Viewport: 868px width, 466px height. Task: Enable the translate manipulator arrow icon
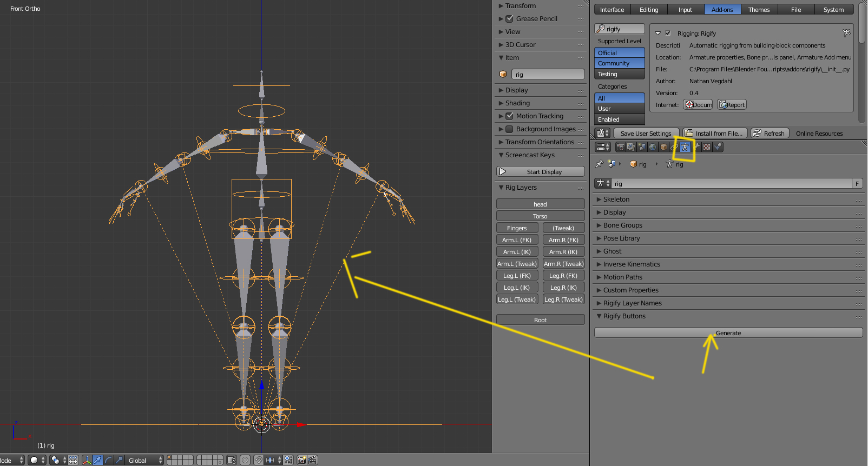coord(98,460)
